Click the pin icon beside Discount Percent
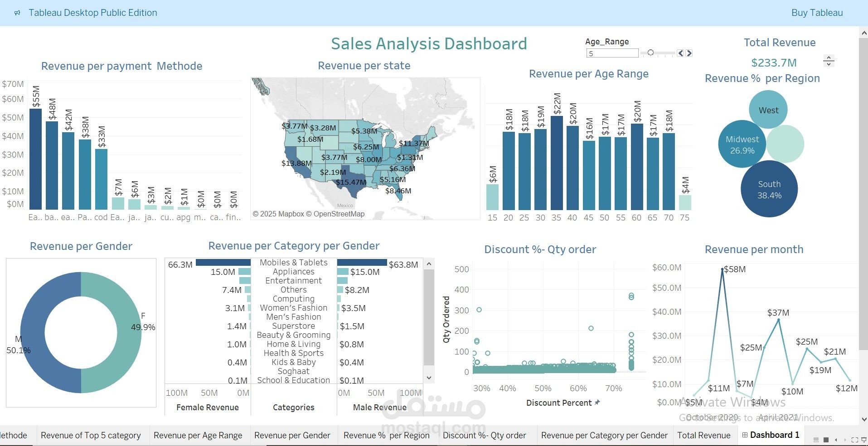The height and width of the screenshot is (446, 868). point(597,403)
